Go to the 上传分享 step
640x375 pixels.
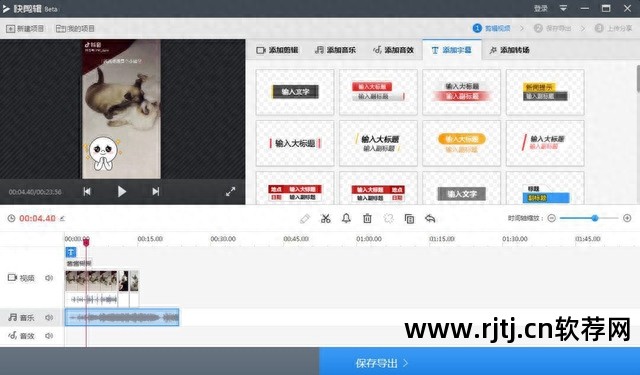click(613, 28)
